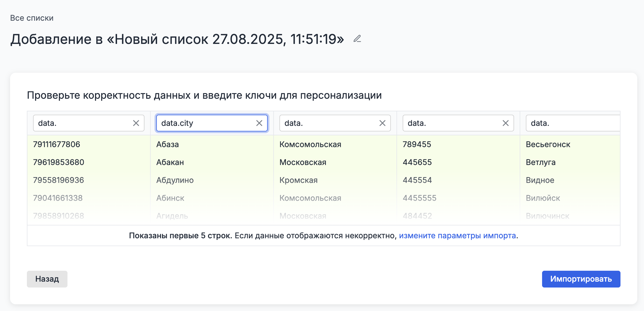Clear the data.city field with X
Viewport: 644px width, 311px height.
pyautogui.click(x=259, y=123)
